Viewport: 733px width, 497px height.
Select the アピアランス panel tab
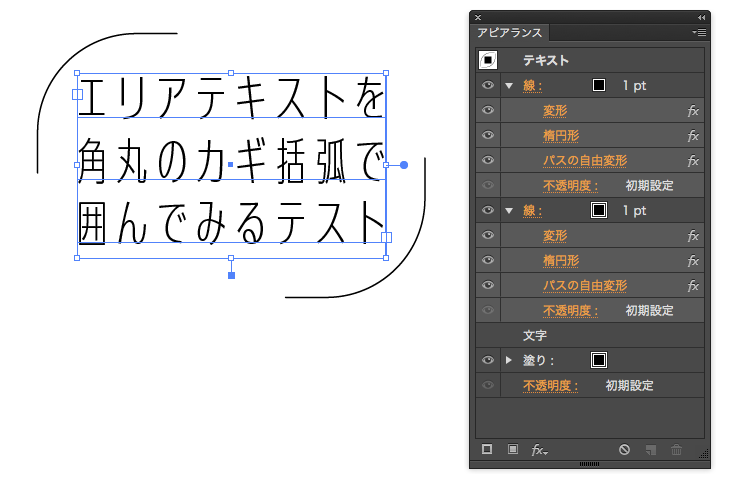[x=510, y=33]
